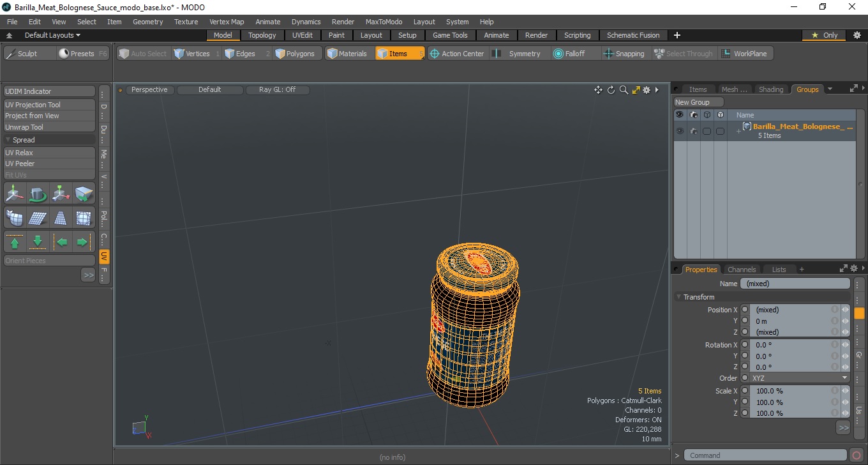Click the perspective trapezoid UV grid icon
This screenshot has width=868, height=465.
[x=61, y=218]
